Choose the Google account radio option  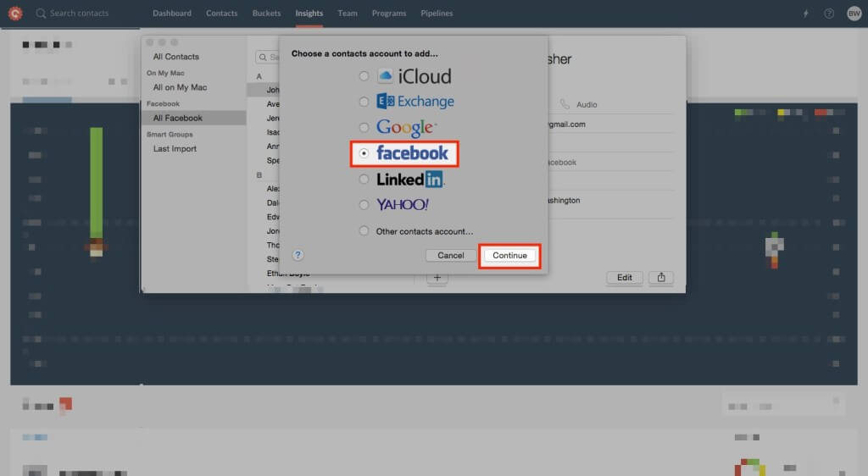coord(364,128)
